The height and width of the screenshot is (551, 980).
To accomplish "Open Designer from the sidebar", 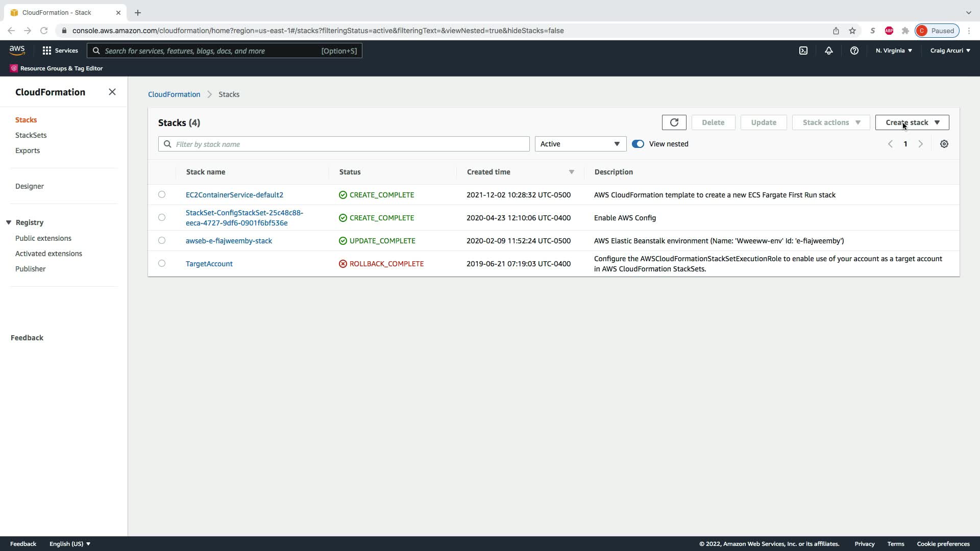I will [30, 186].
